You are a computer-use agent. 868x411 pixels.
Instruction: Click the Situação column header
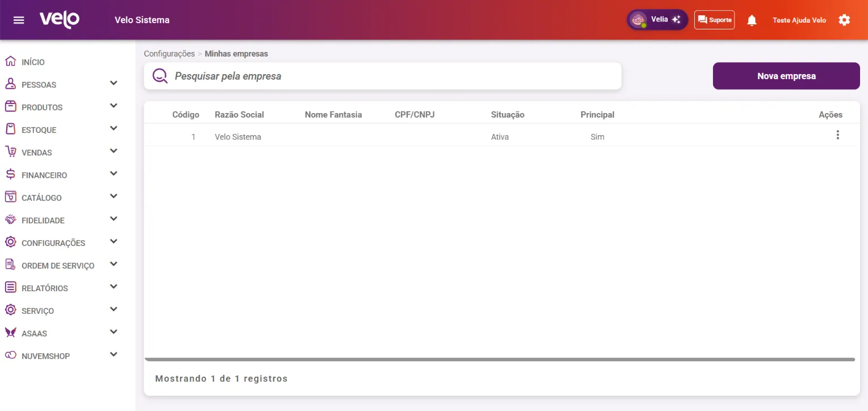pyautogui.click(x=508, y=115)
